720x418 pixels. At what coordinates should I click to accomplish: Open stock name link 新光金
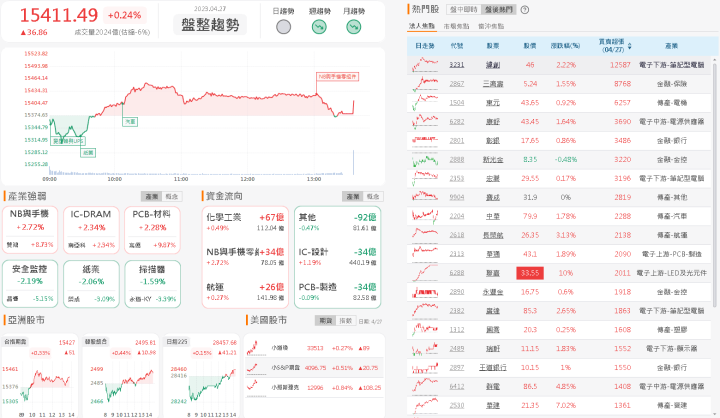[493, 159]
